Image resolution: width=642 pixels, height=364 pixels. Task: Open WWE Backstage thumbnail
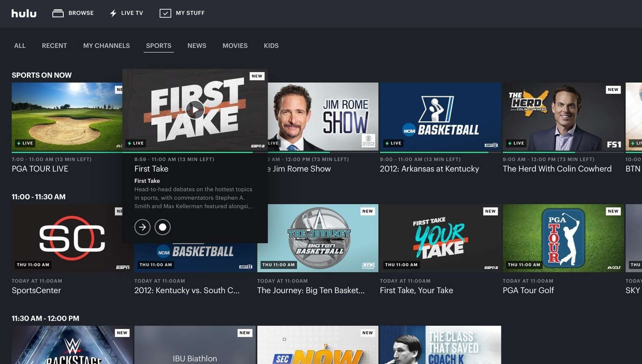coord(72,345)
